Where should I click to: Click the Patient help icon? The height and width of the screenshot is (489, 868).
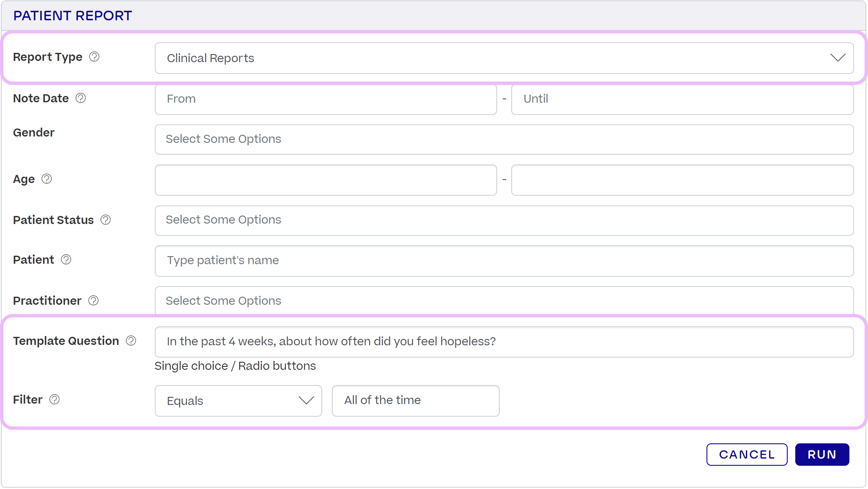[66, 259]
